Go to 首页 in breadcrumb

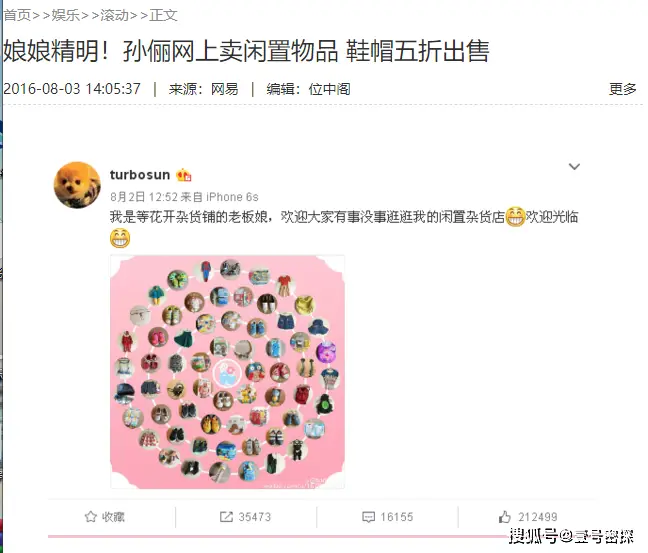pos(17,15)
